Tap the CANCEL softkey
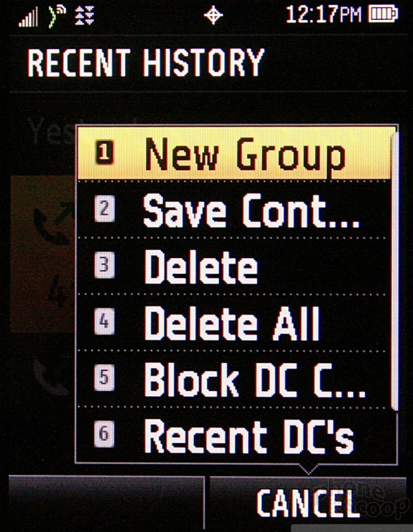 [x=307, y=504]
